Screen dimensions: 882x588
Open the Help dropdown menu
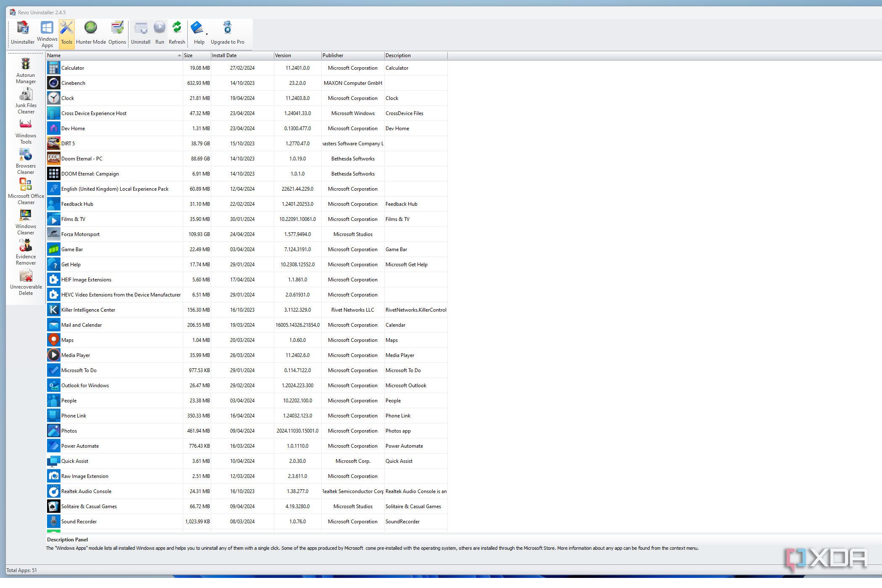tap(199, 34)
